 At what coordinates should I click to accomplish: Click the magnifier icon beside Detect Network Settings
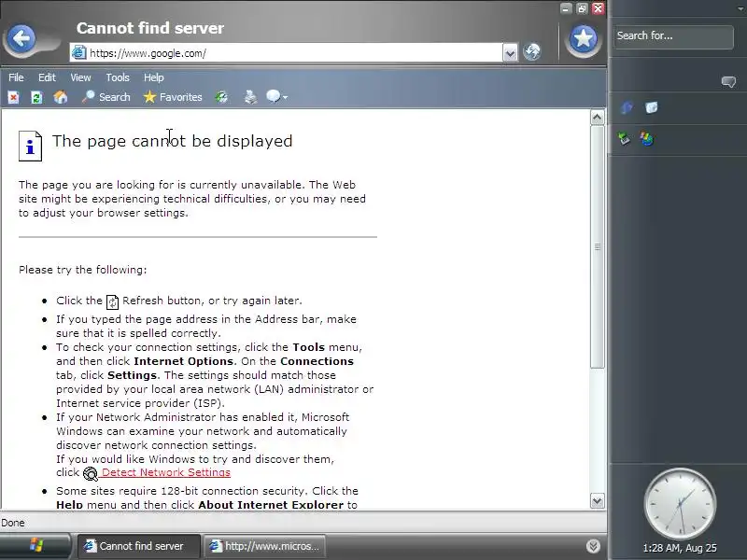click(x=90, y=473)
